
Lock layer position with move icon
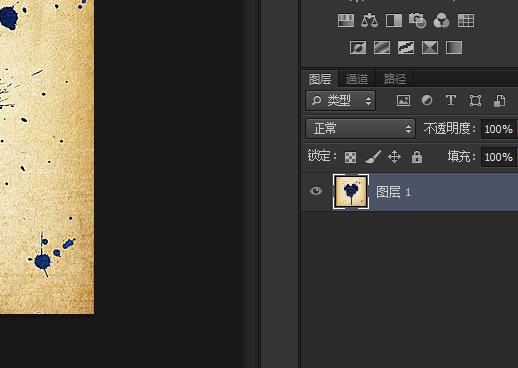[394, 157]
